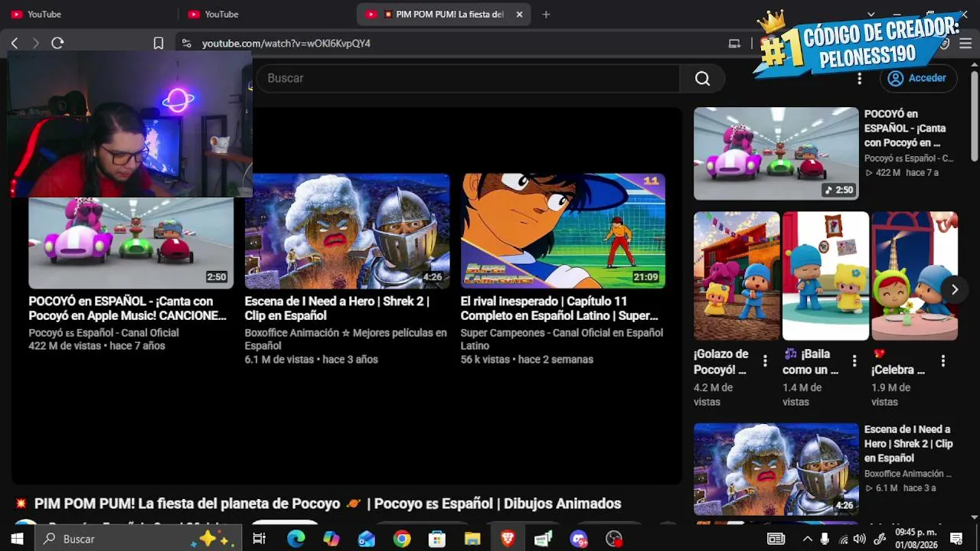
Task: Open the Windows Start menu
Action: (x=17, y=539)
